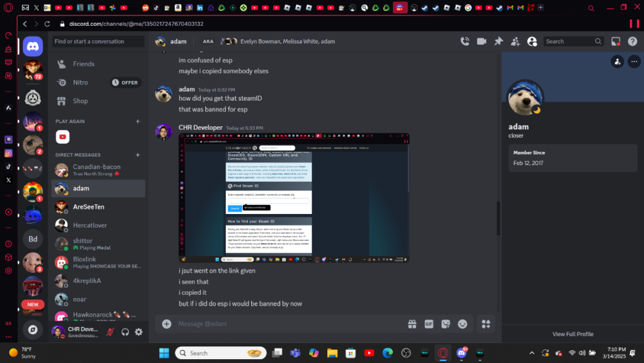Open pinned messages

pyautogui.click(x=498, y=41)
